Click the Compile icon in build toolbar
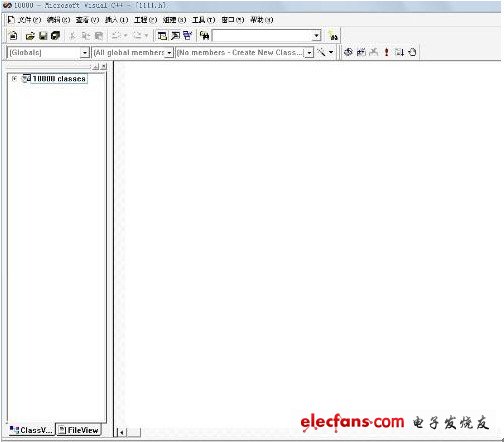The image size is (504, 442). [x=348, y=52]
